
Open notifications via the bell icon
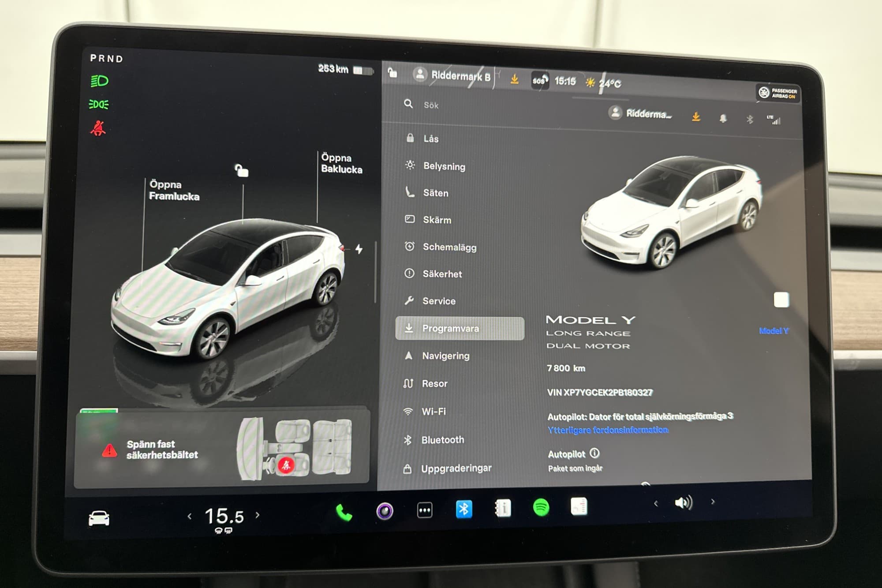[x=723, y=118]
